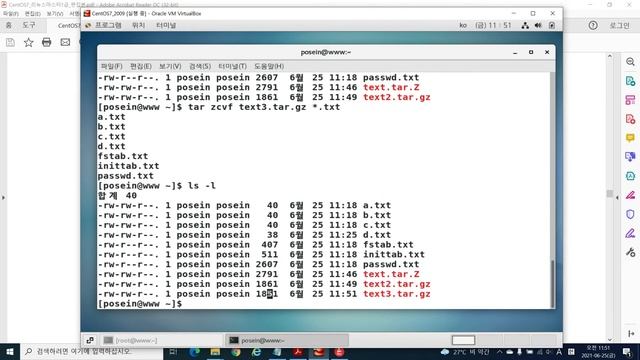Open the 도움말(H) menu in the terminal
640x360 pixels.
[269, 66]
